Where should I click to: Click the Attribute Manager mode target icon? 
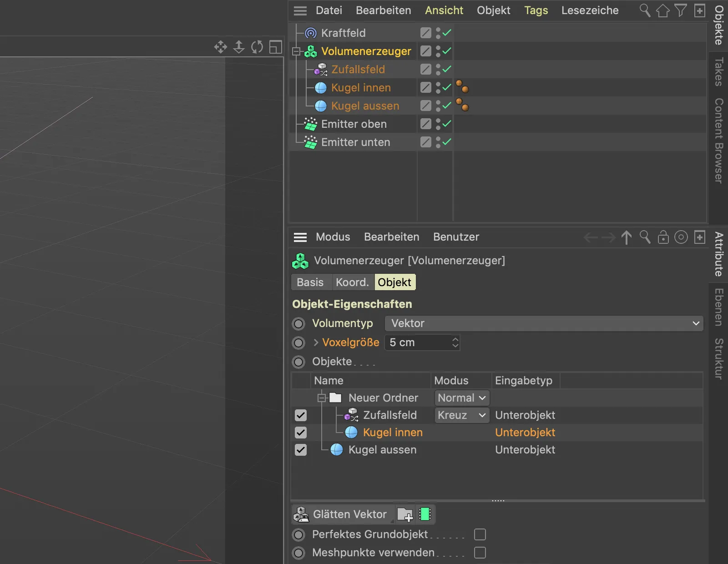coord(681,237)
